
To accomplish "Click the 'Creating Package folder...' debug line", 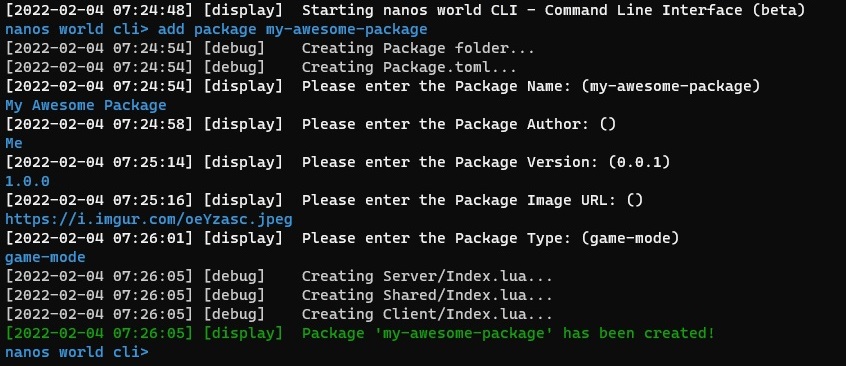I will [270, 49].
